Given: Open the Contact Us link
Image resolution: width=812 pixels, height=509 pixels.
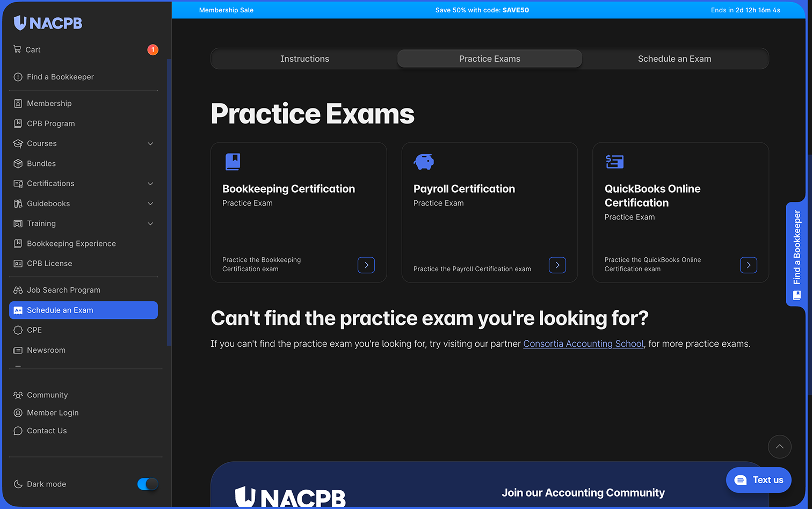Looking at the screenshot, I should click(47, 431).
